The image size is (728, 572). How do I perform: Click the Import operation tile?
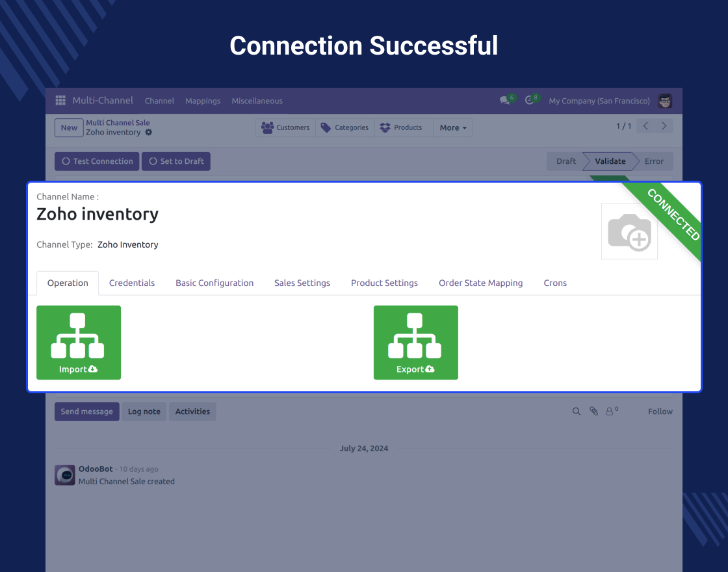(79, 343)
